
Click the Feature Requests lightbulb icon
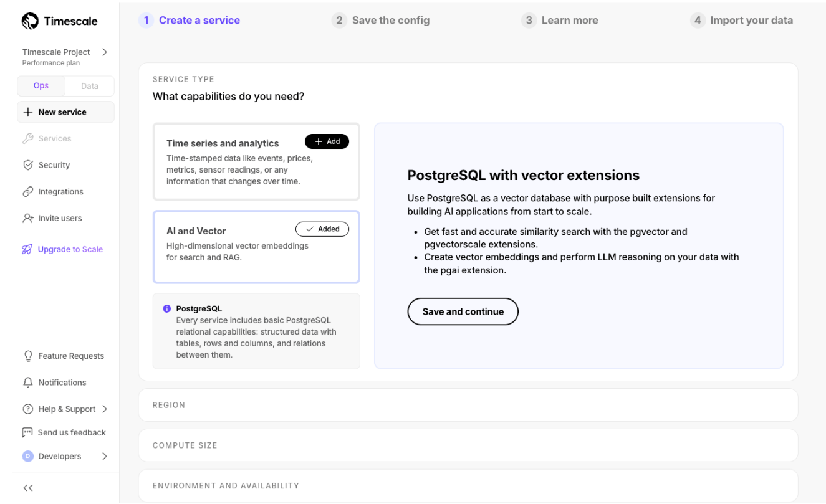point(27,356)
